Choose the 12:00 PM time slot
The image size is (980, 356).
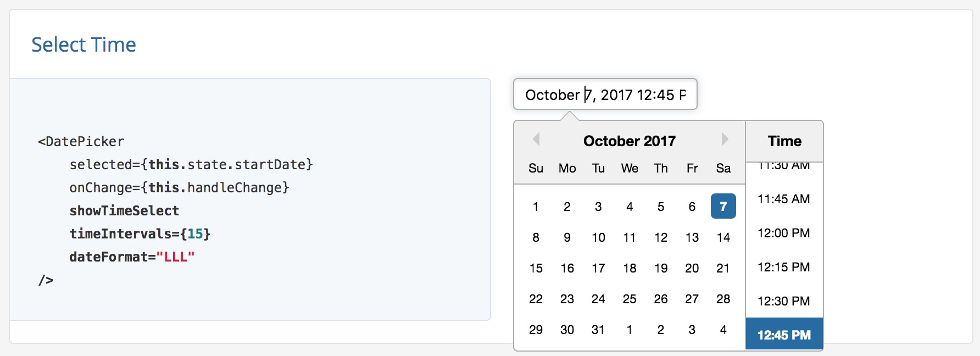click(x=784, y=233)
